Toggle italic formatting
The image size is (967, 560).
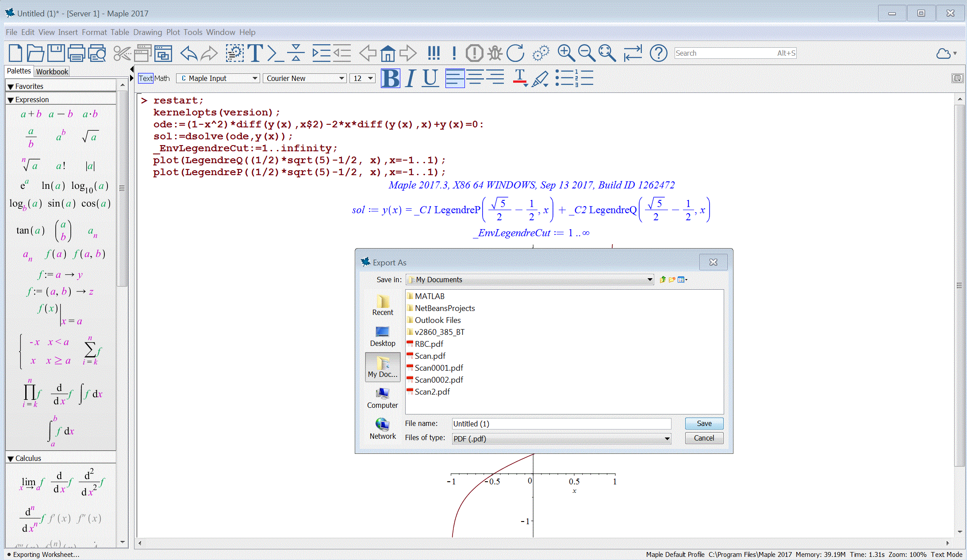411,78
